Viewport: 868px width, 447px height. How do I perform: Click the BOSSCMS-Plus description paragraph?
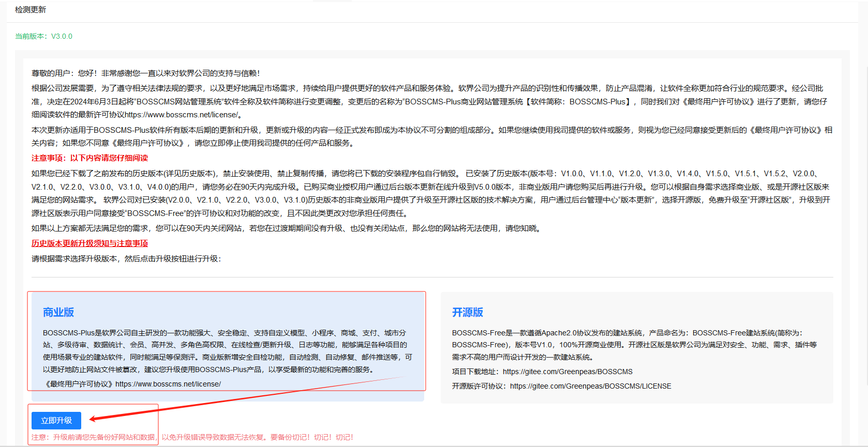click(228, 351)
